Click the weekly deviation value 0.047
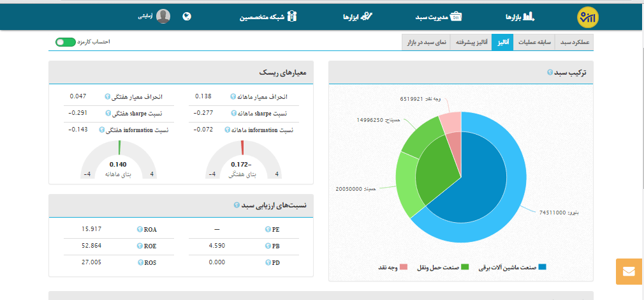Image resolution: width=644 pixels, height=300 pixels. pos(78,96)
